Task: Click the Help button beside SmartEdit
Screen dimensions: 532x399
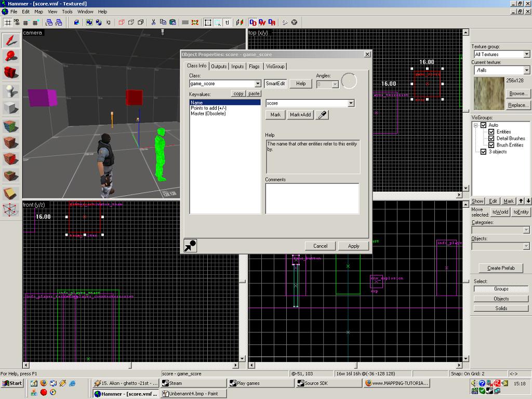Action: click(301, 84)
